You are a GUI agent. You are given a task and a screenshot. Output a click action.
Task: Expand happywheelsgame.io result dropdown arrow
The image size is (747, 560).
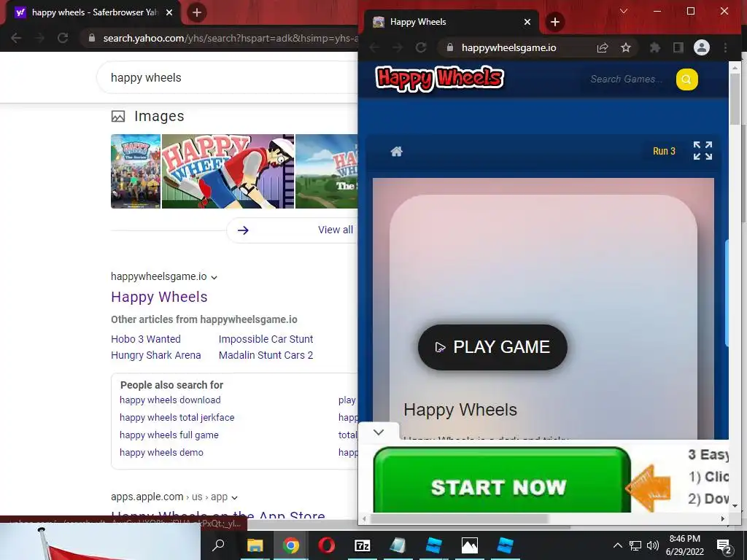pos(214,278)
